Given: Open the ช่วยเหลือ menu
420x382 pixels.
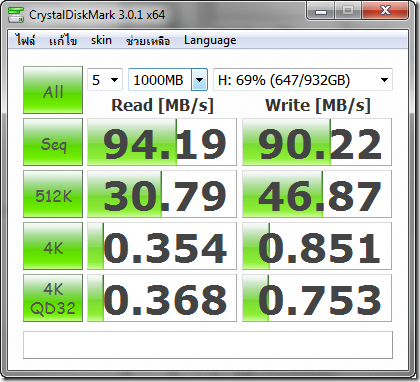Looking at the screenshot, I should (x=148, y=40).
